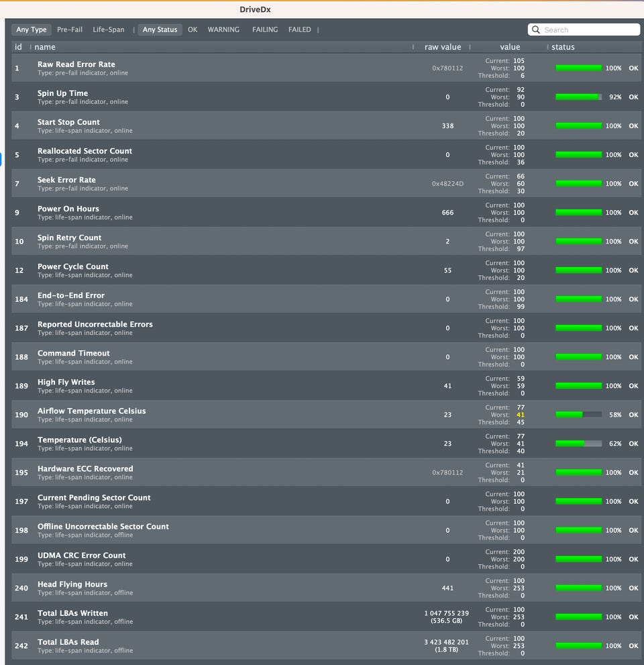
Task: Select the Spin Retry Count indicator
Action: pyautogui.click(x=326, y=242)
